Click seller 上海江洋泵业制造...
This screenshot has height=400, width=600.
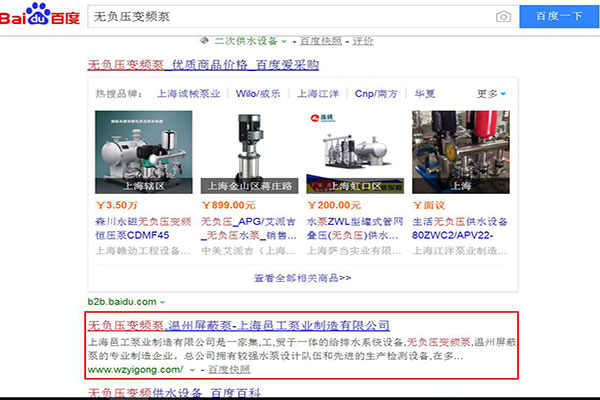(x=460, y=251)
